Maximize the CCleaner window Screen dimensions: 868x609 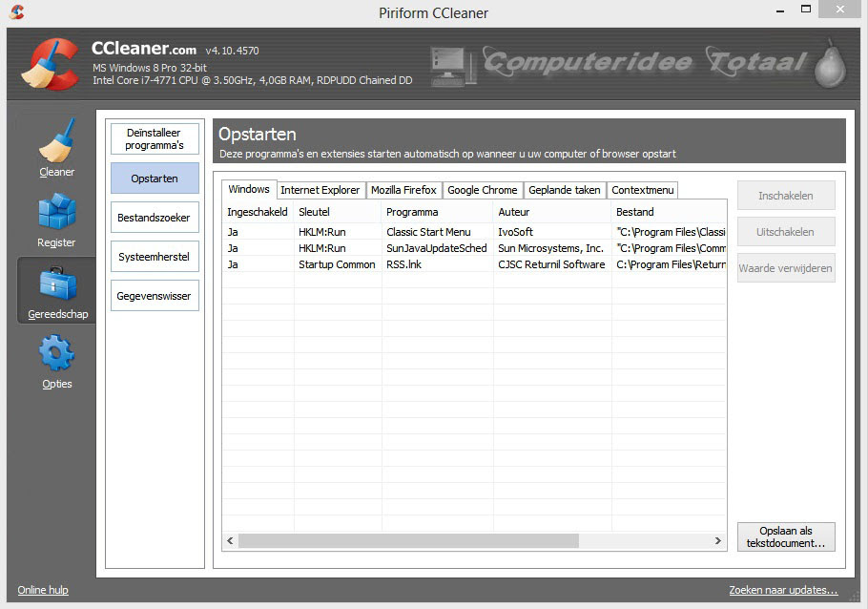coord(806,10)
